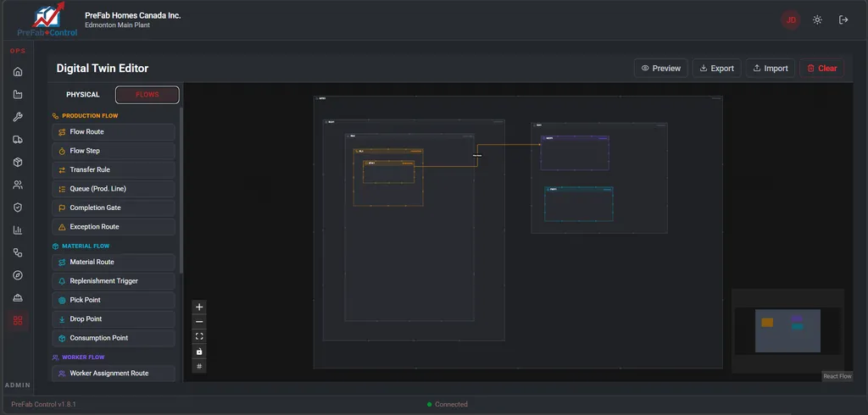Toggle the canvas grid hash button
This screenshot has width=868, height=415.
199,367
